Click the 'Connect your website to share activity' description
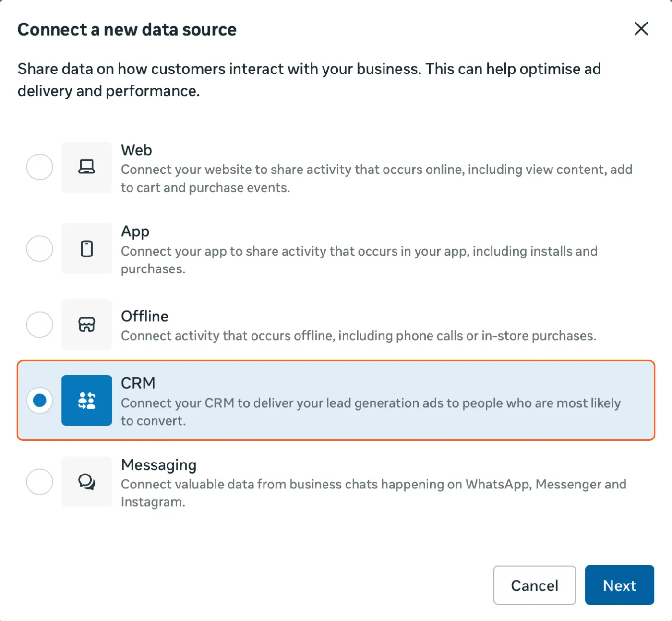672x621 pixels. click(376, 179)
